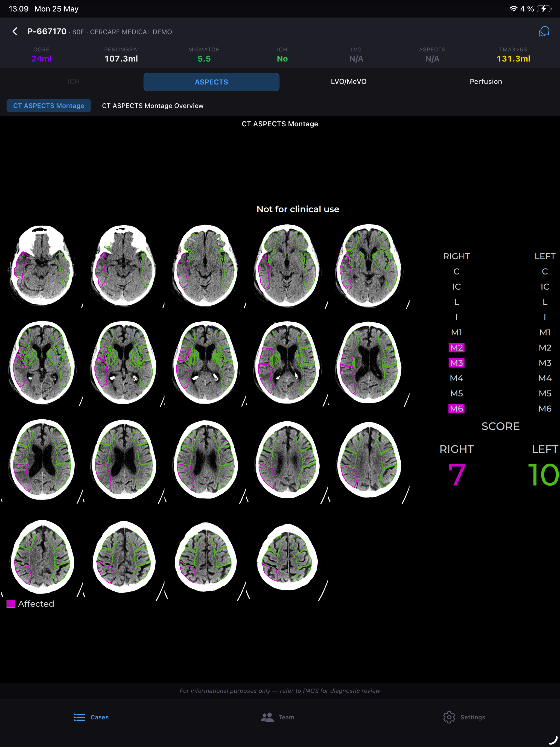Tap the 'Not for clinical use' notice
560x747 pixels.
[297, 209]
